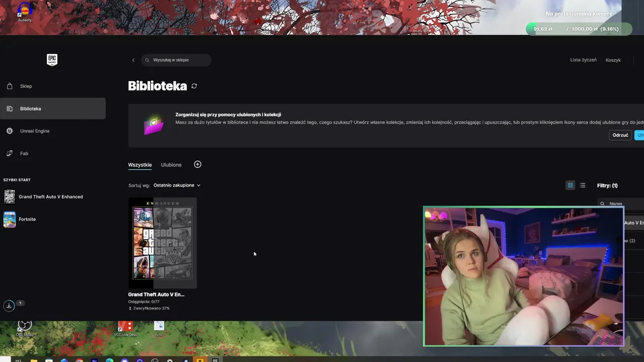The height and width of the screenshot is (362, 644).
Task: Switch to grid view
Action: click(x=570, y=186)
